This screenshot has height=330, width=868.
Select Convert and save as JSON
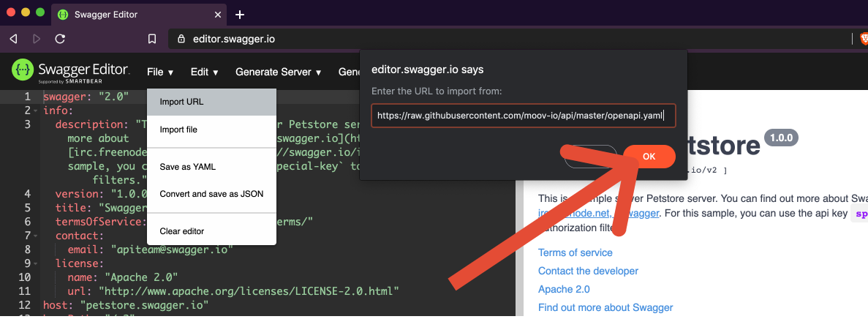tap(211, 194)
